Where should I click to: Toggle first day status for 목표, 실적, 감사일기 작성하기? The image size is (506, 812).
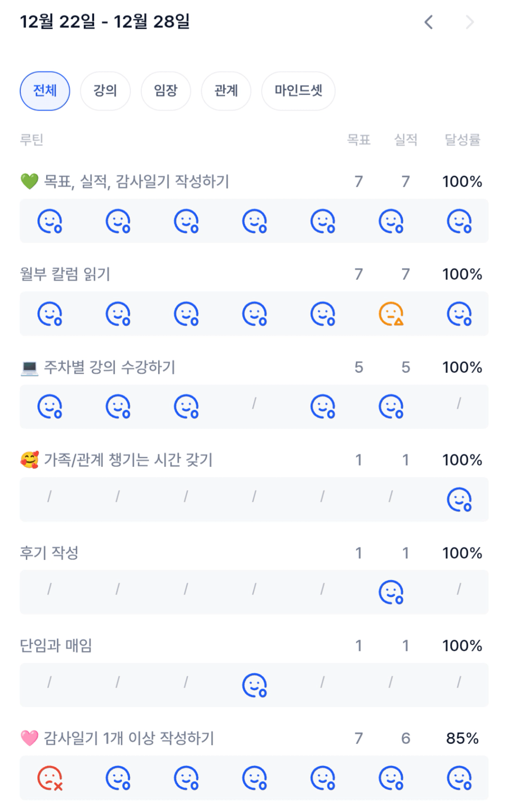pos(50,221)
